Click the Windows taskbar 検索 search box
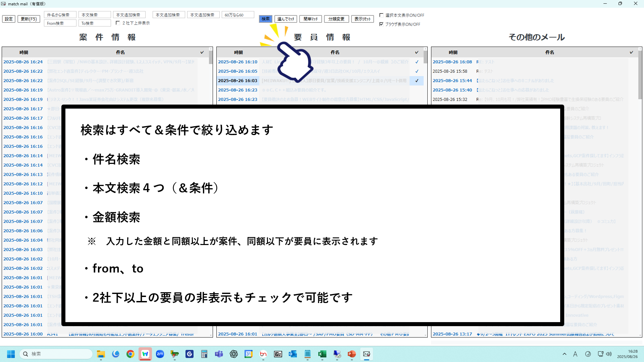644x362 pixels. [x=56, y=354]
